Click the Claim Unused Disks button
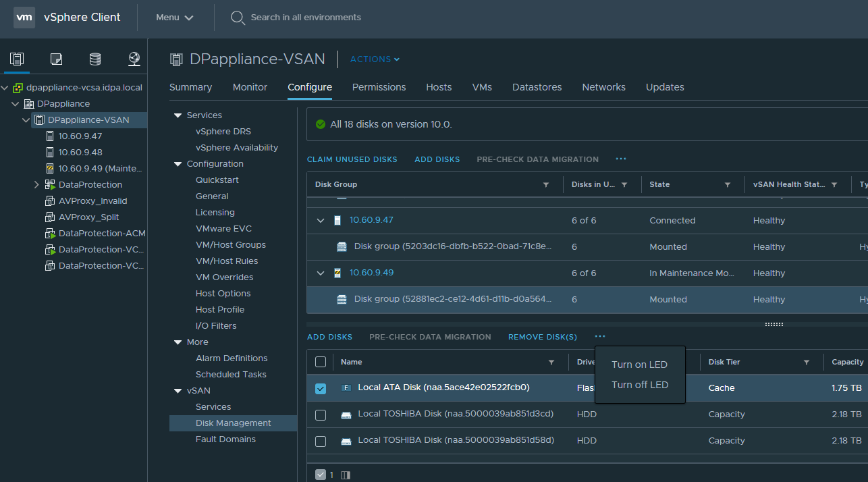868x482 pixels. (352, 160)
